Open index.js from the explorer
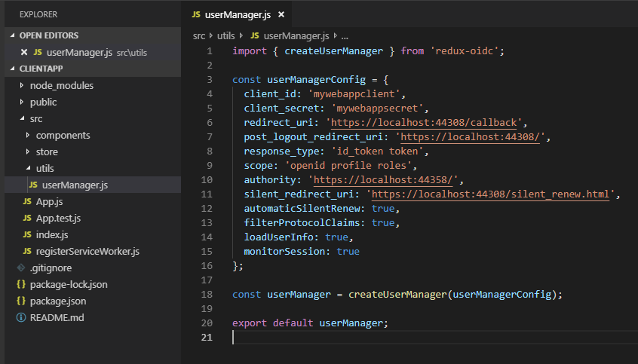 (52, 235)
